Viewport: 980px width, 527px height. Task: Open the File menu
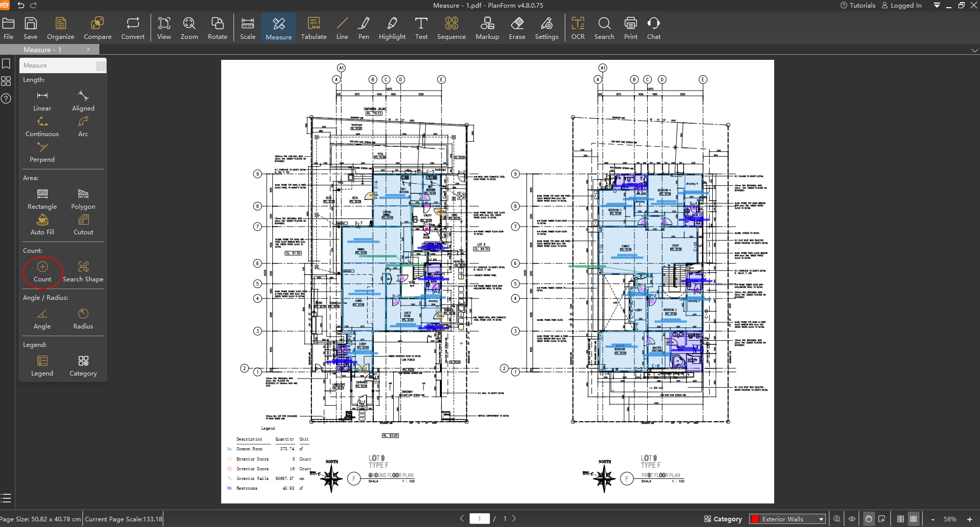click(x=9, y=28)
